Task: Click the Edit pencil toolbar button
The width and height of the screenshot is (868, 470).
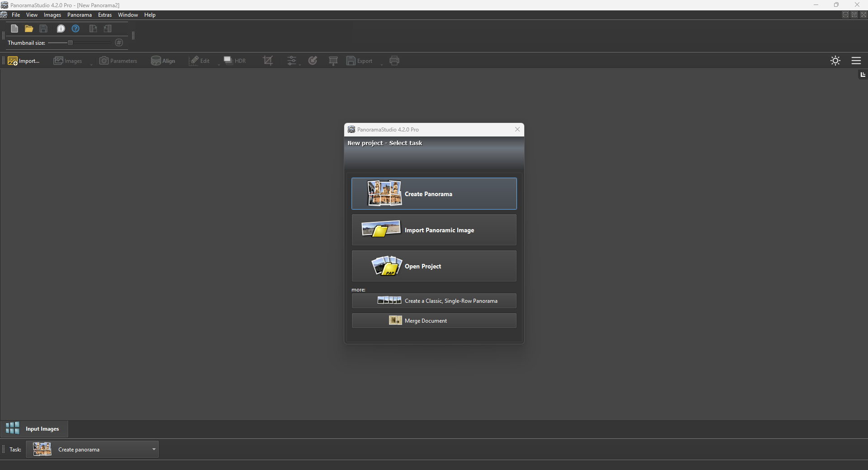Action: [x=199, y=61]
